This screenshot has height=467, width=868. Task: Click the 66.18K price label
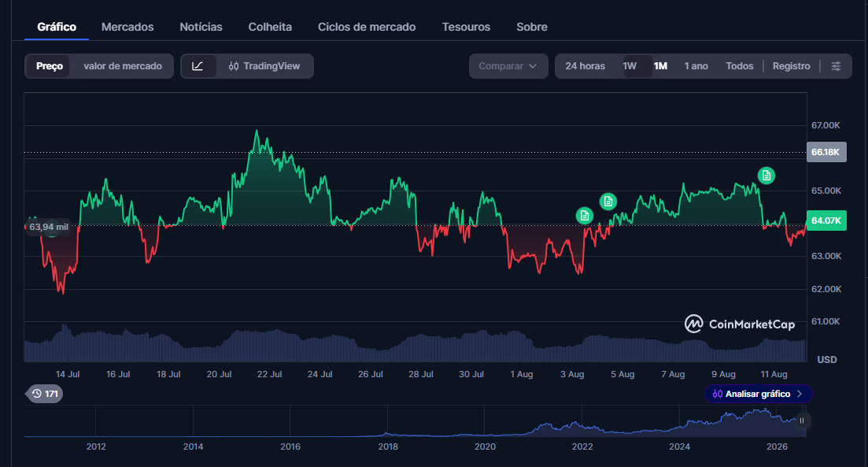[826, 152]
